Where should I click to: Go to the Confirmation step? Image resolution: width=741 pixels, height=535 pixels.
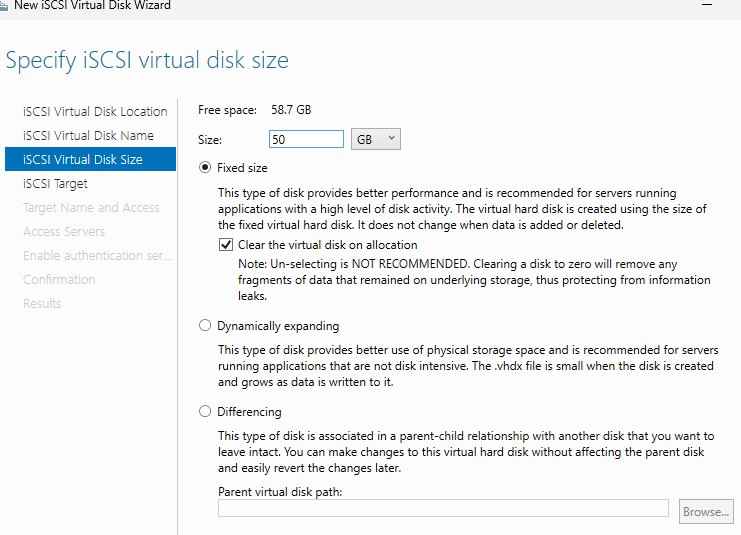59,280
